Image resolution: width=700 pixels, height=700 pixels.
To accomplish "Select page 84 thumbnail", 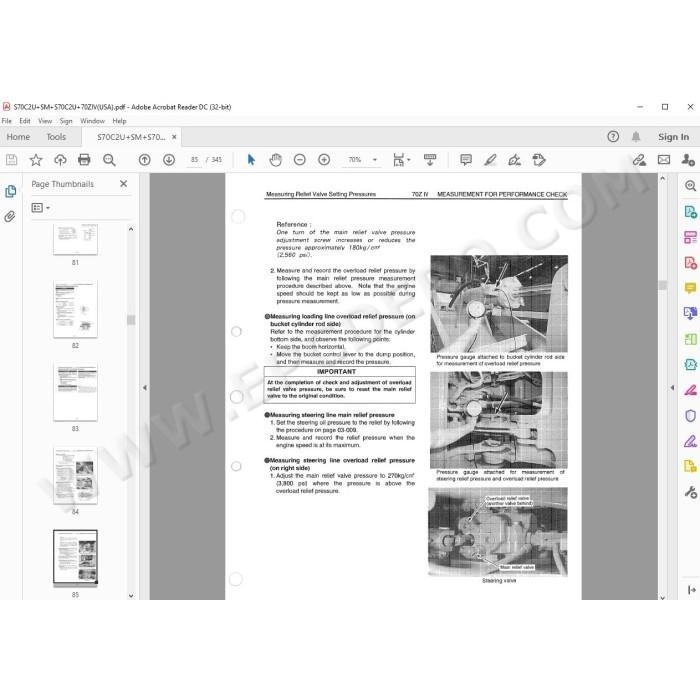I will coord(75,476).
